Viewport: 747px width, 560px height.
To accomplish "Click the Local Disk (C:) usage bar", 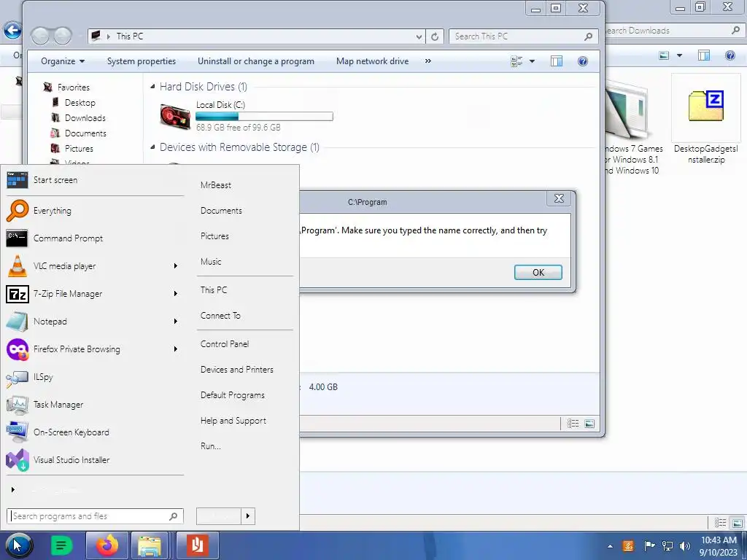I will (264, 116).
